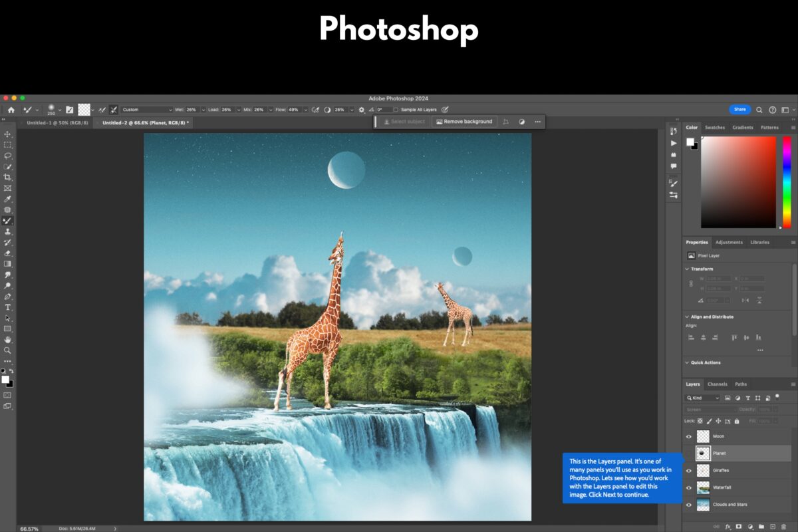Image resolution: width=798 pixels, height=532 pixels.
Task: Click the Delete Layer trash icon
Action: (x=783, y=525)
